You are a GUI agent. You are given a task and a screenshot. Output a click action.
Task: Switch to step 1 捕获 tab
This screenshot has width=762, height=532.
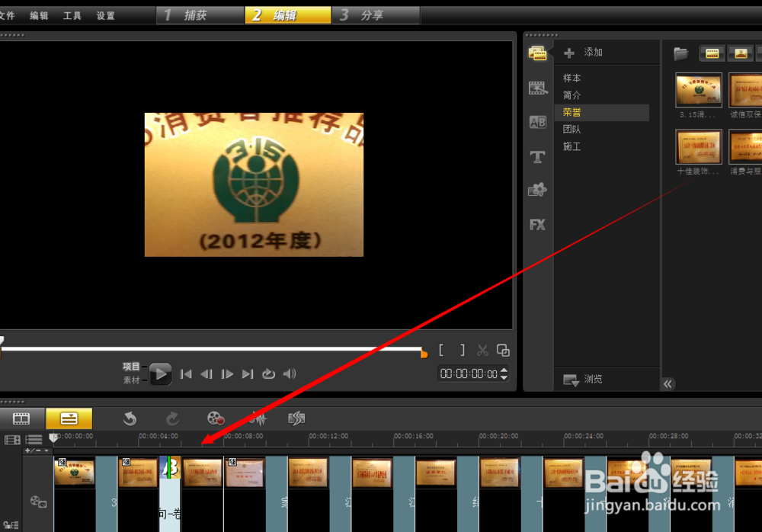pos(200,15)
